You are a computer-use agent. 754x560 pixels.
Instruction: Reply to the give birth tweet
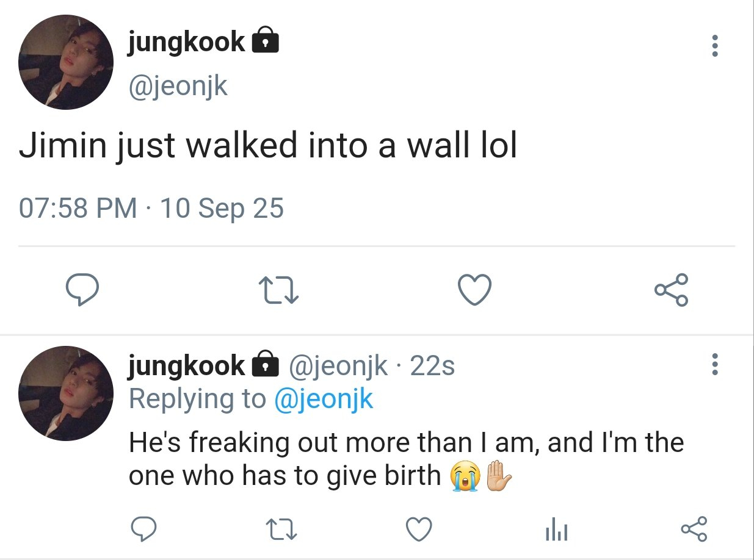pos(144,528)
